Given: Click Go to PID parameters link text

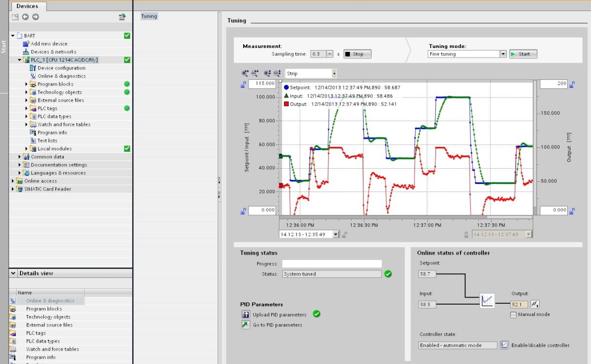Looking at the screenshot, I should point(277,325).
